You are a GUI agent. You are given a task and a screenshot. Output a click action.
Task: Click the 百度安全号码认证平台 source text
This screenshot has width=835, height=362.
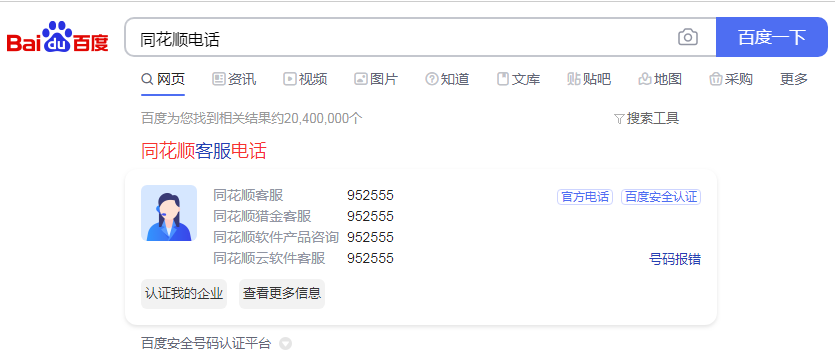pyautogui.click(x=206, y=343)
